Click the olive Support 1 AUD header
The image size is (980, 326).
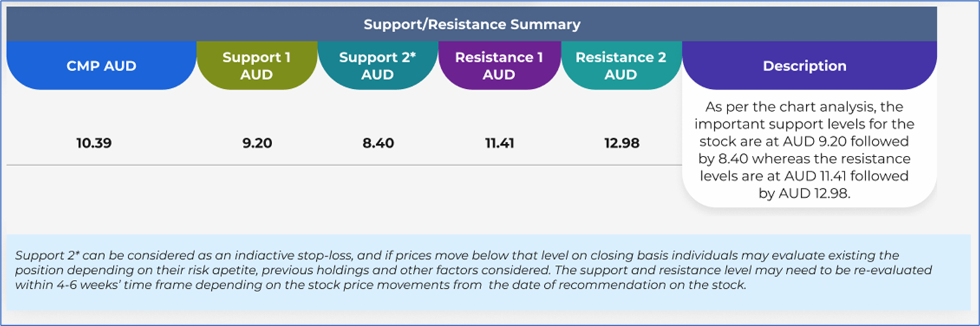tap(257, 66)
